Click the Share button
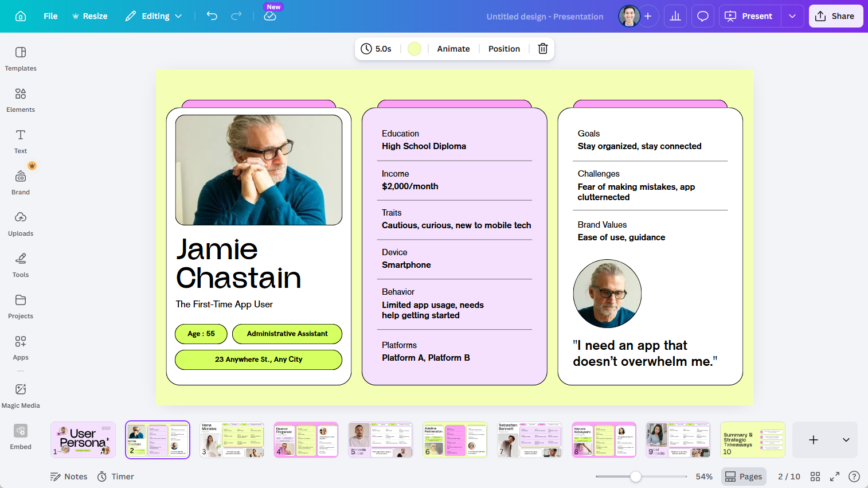 tap(835, 15)
